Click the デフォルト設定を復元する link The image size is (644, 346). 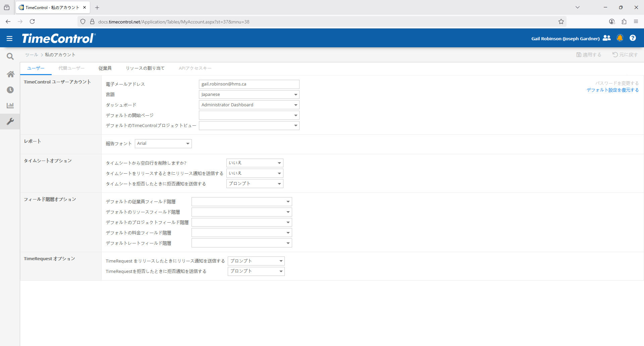(612, 90)
